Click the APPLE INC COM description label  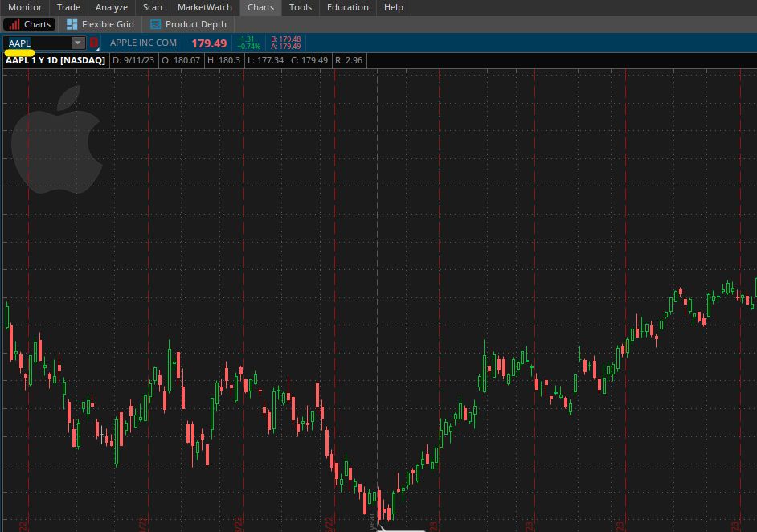pos(143,43)
